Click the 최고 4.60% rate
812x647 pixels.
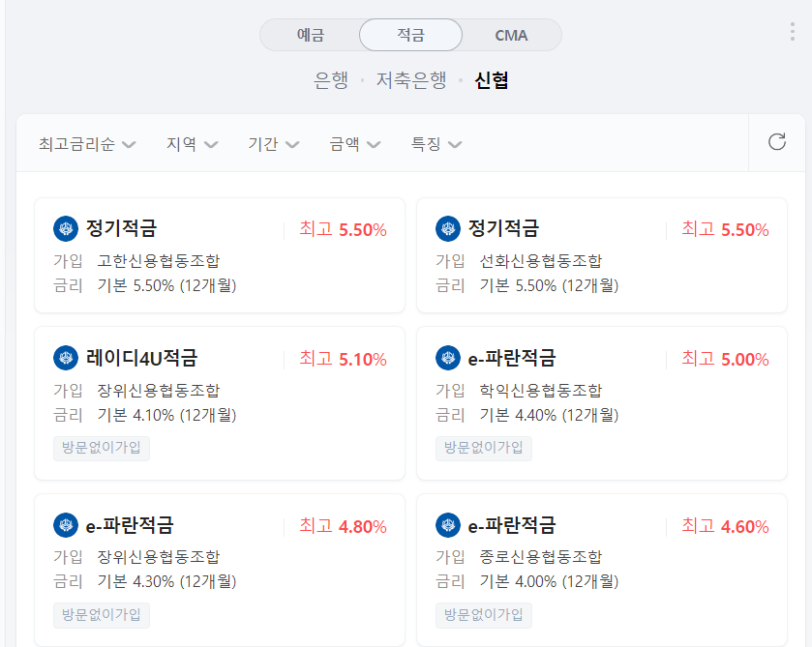tap(725, 526)
